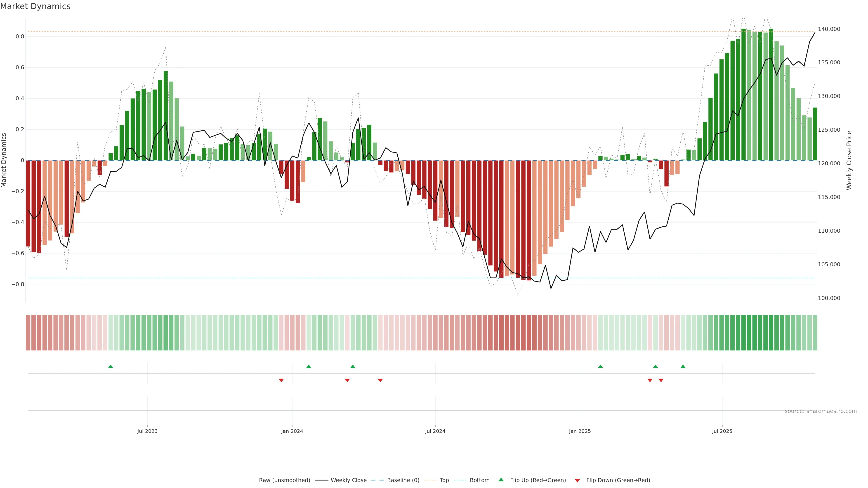The image size is (868, 488).
Task: Click the green triangle icon in the legend
Action: point(501,480)
